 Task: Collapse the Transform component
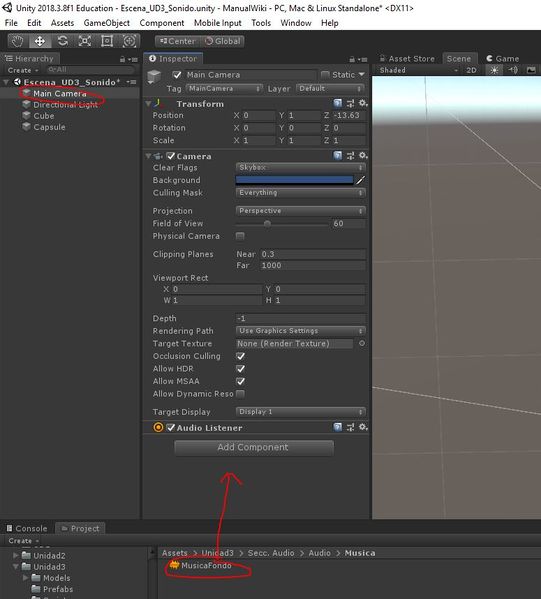[x=148, y=104]
